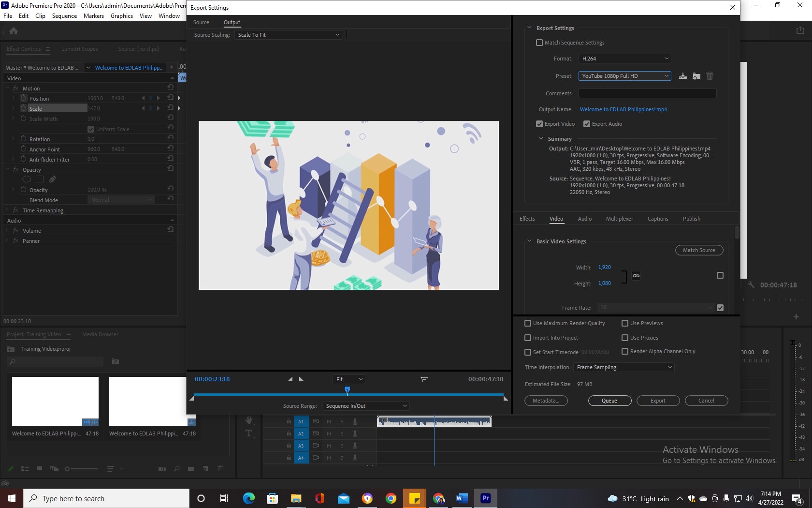Uncheck the Export Audio checkbox
This screenshot has height=508, width=812.
pyautogui.click(x=587, y=124)
